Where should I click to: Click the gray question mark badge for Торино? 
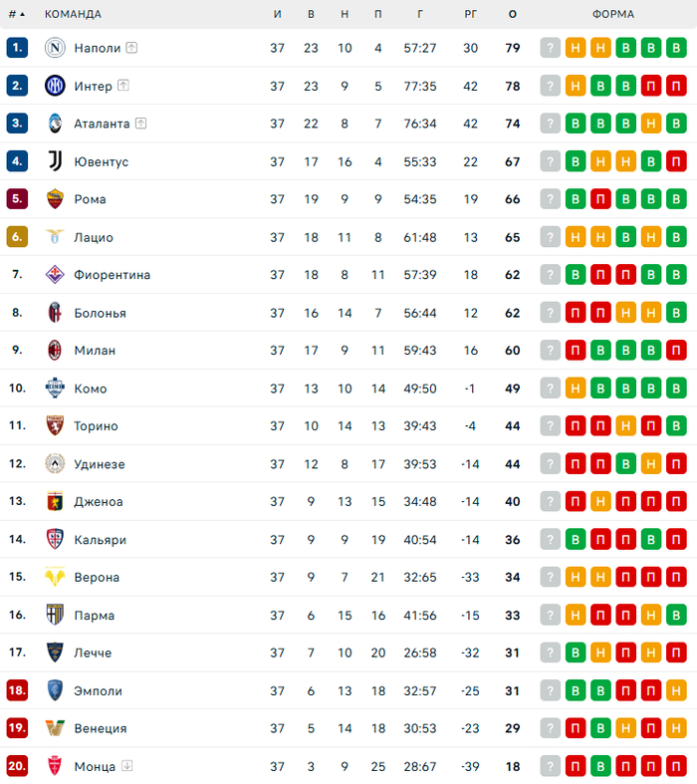click(x=551, y=426)
